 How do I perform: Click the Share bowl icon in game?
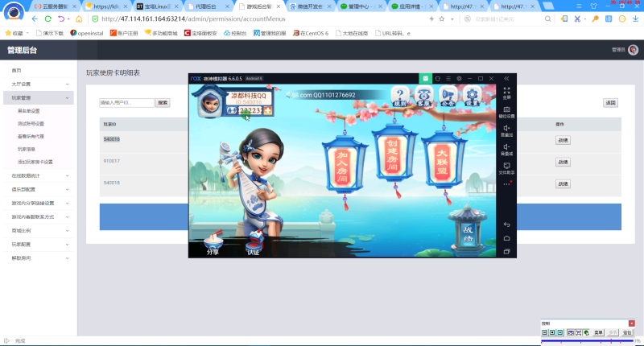pos(213,243)
